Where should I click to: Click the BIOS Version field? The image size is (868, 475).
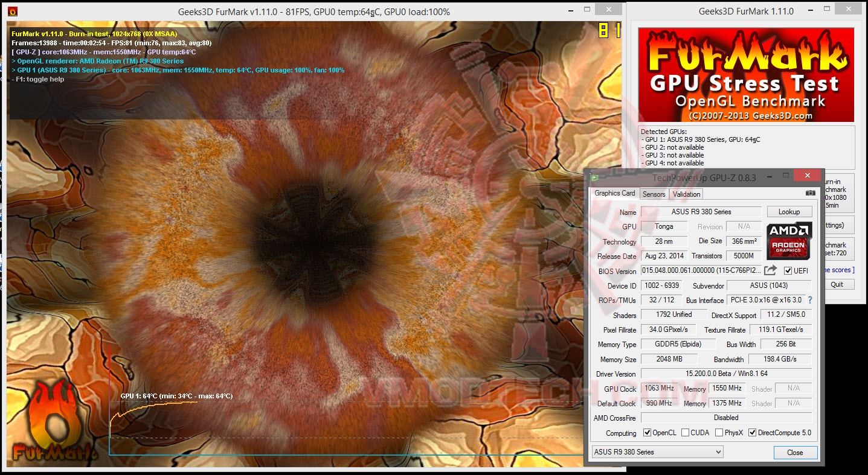pos(701,270)
